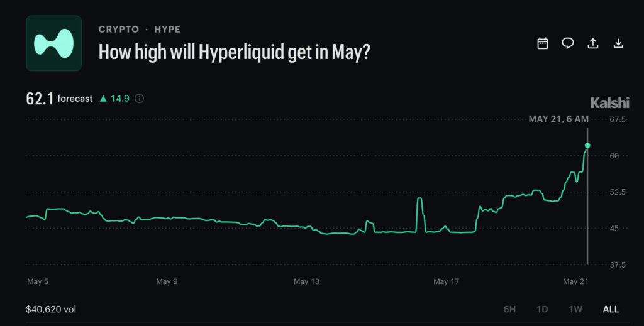
Task: Select the ALL time range
Action: [x=611, y=309]
